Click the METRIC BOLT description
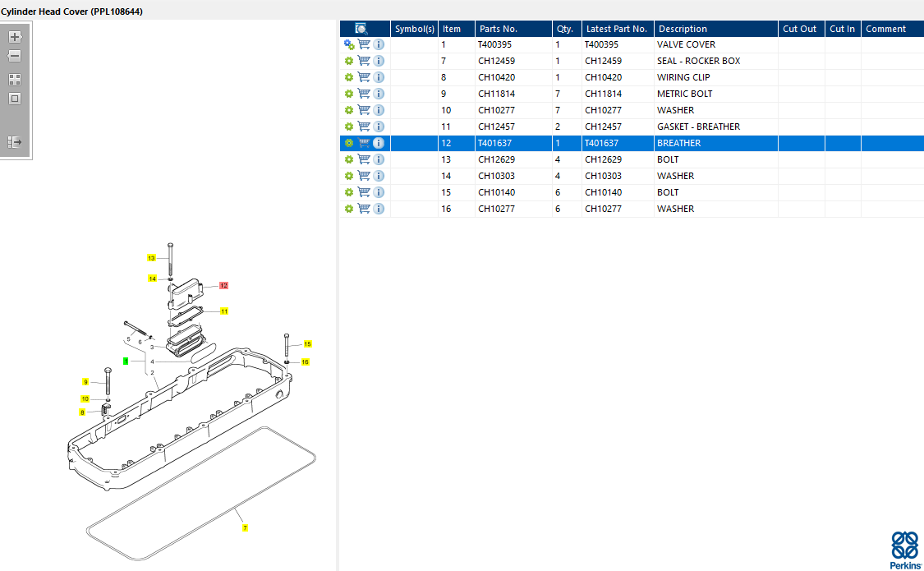 [x=685, y=94]
